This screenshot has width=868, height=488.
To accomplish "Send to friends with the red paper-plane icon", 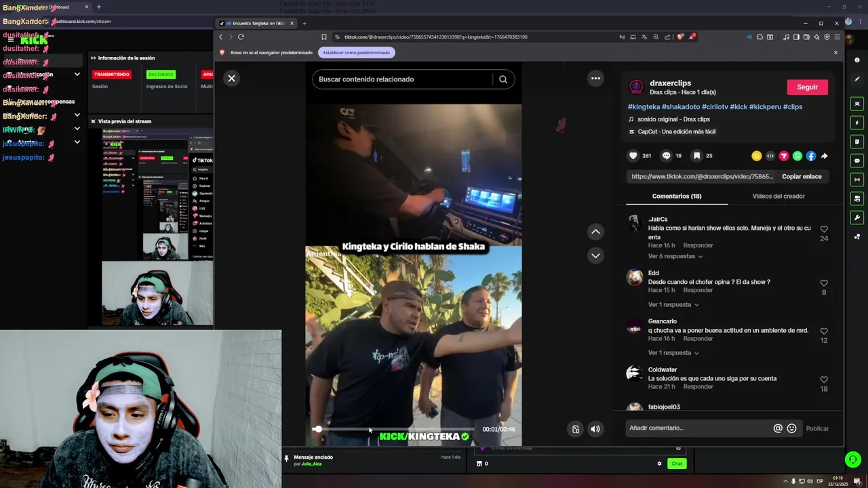I will pyautogui.click(x=784, y=156).
